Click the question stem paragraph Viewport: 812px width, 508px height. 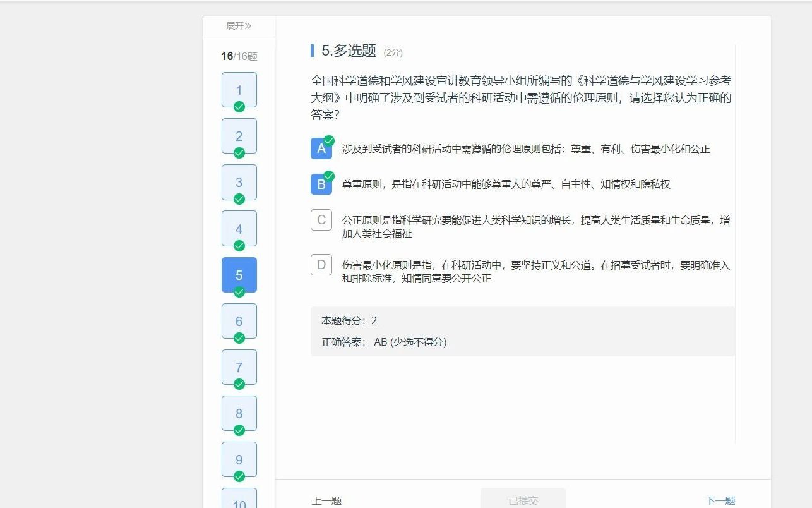(521, 98)
